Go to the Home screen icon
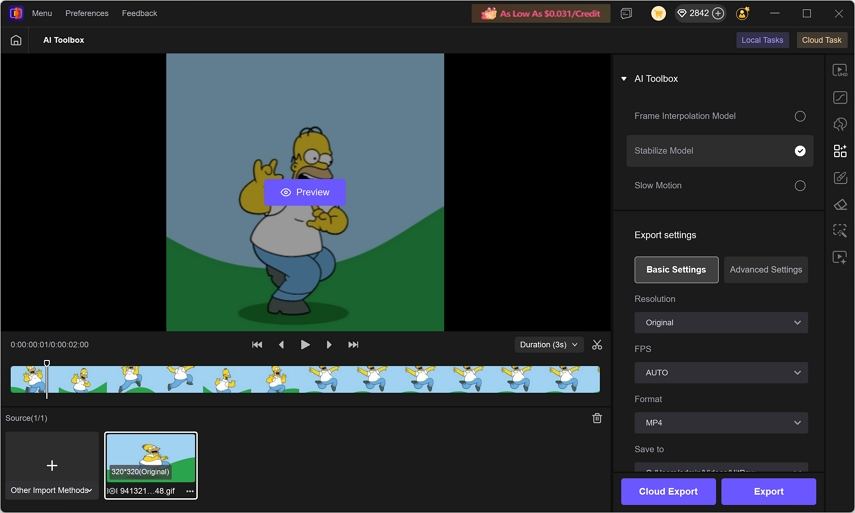 tap(16, 40)
